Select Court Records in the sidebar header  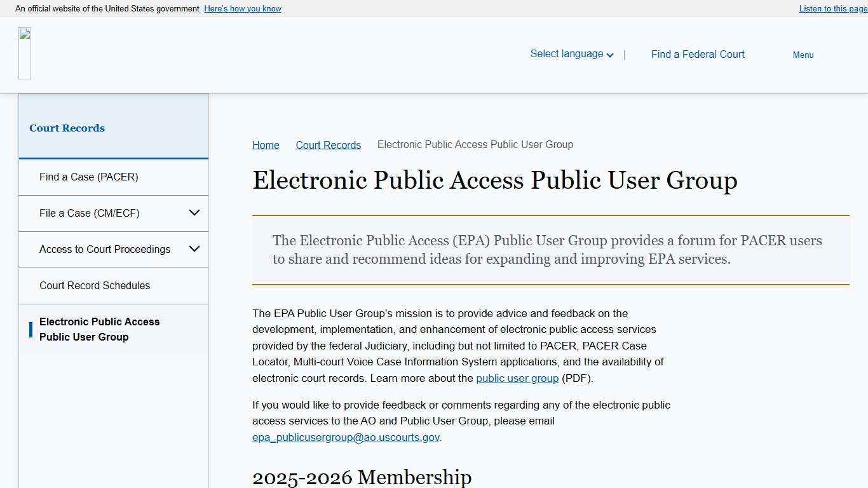point(67,128)
